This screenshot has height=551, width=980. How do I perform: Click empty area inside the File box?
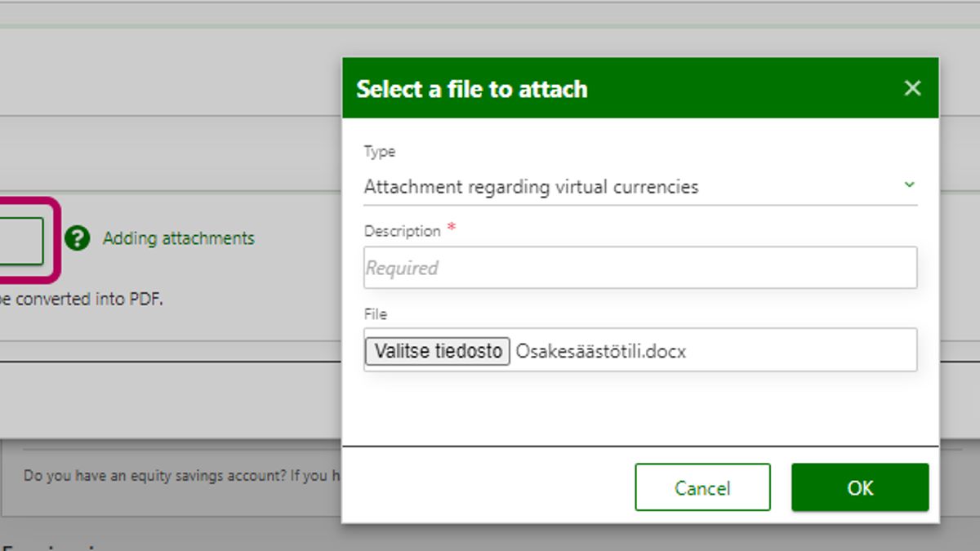click(x=800, y=351)
